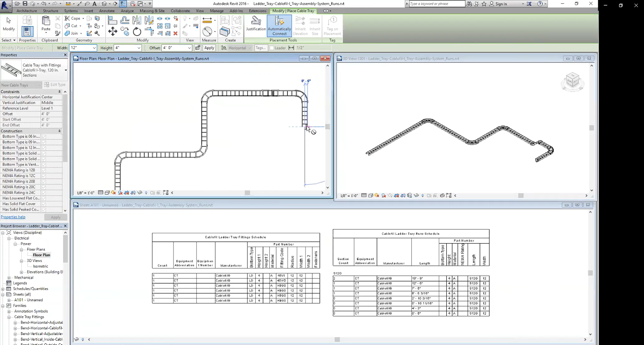Viewport: 644px width, 345px height.
Task: Toggle the Has Solid Flat Cover checkbox
Action: [x=44, y=204]
